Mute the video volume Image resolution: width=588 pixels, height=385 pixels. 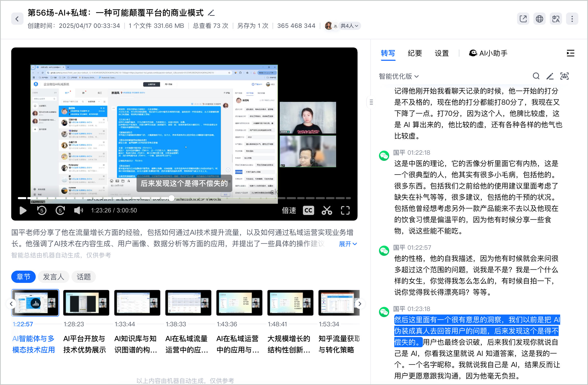pyautogui.click(x=78, y=210)
